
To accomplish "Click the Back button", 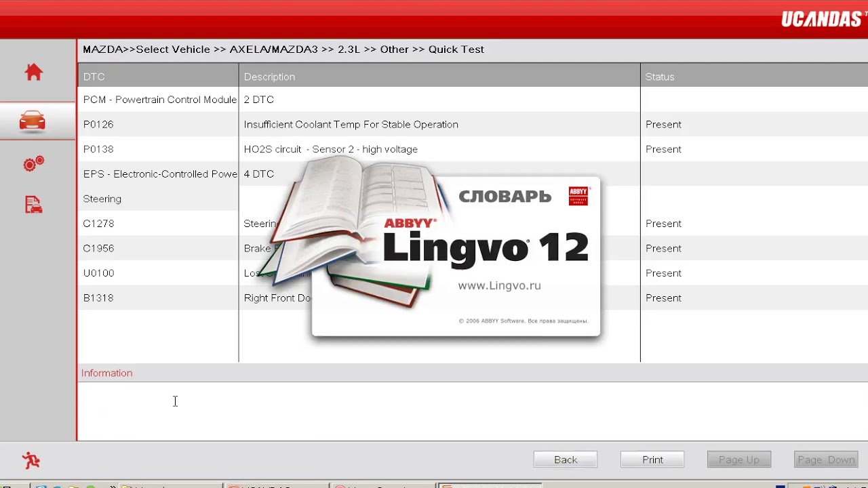I will pos(566,460).
